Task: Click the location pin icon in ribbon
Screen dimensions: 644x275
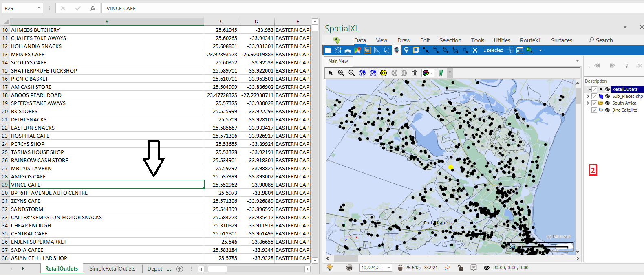Action: (406, 50)
